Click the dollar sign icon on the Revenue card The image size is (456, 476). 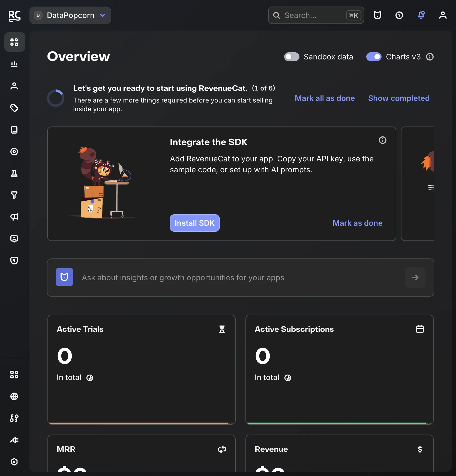coord(420,449)
